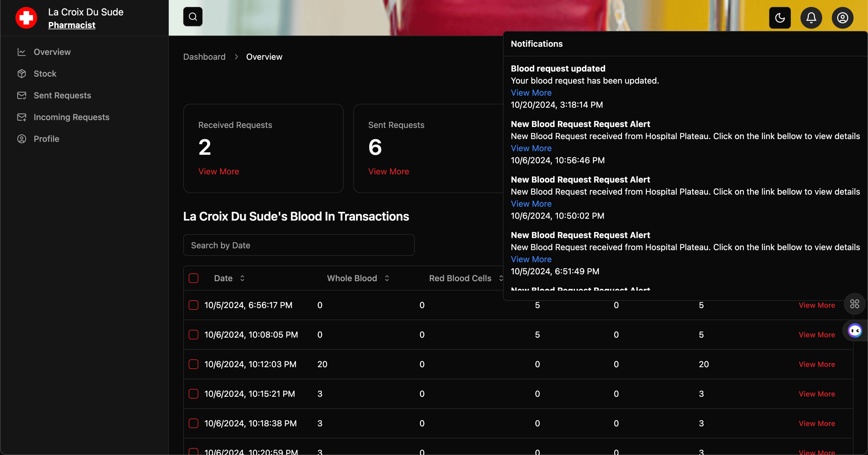Check the 10/5/2024, 6:56:17 PM row

[193, 305]
